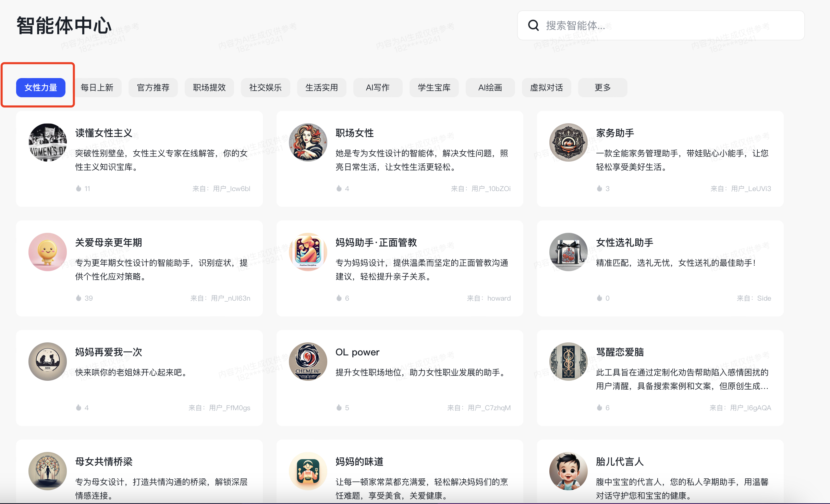The height and width of the screenshot is (504, 830).
Task: Select the 家务助手 avatar icon
Action: click(x=568, y=142)
